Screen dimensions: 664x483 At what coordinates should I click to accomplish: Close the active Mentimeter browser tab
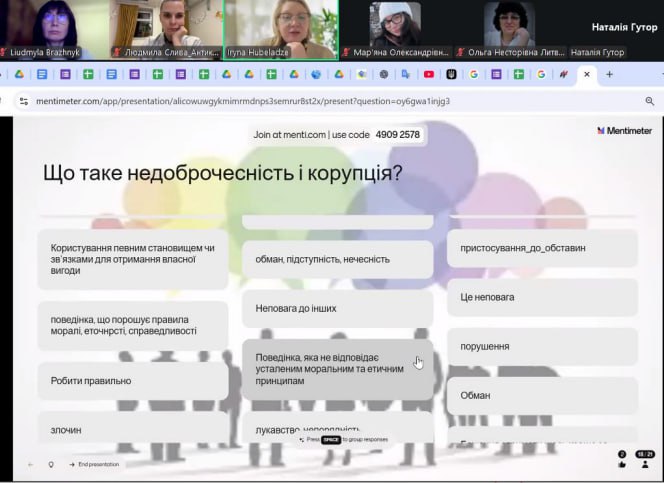(x=587, y=74)
